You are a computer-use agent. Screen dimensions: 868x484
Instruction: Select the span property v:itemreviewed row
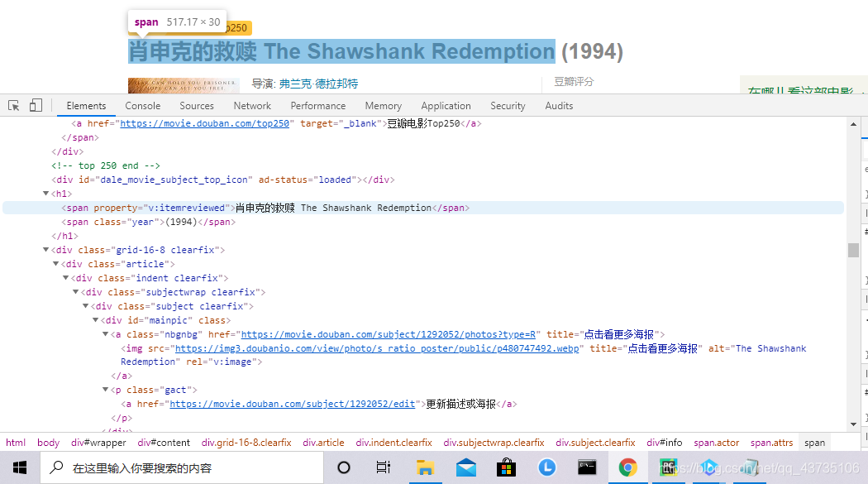[423, 208]
